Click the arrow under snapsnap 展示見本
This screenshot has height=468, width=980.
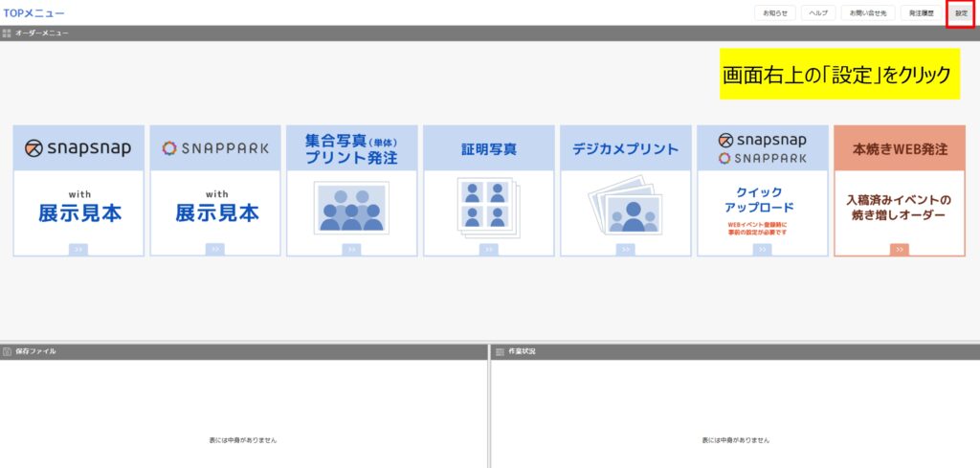coord(78,249)
